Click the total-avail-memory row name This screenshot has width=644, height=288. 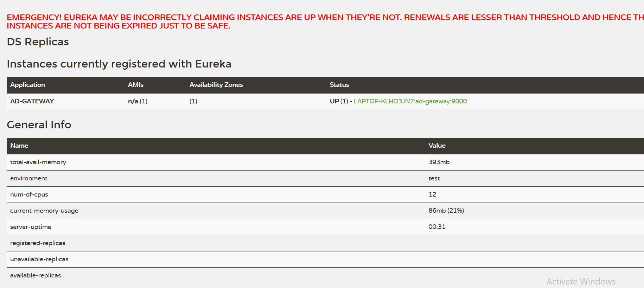(x=38, y=162)
